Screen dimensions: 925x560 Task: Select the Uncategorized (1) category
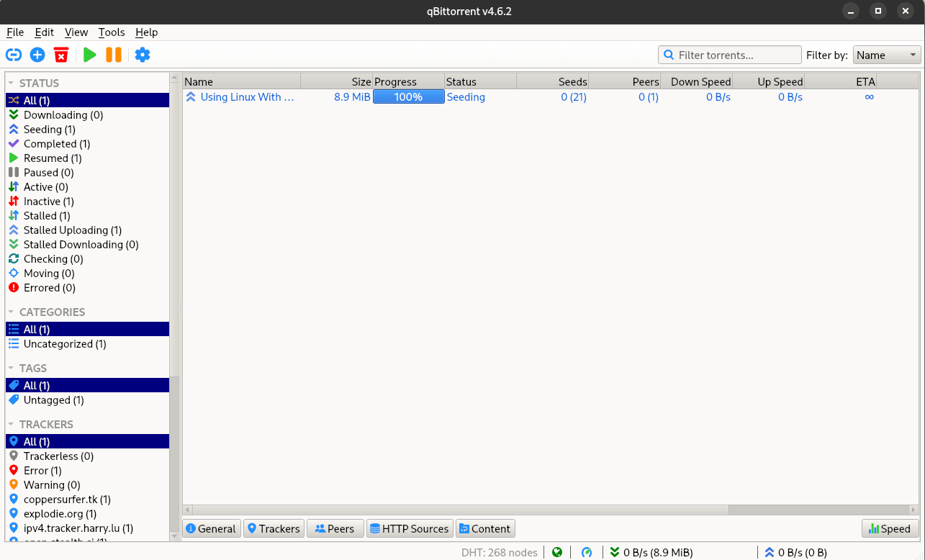[x=88, y=344]
